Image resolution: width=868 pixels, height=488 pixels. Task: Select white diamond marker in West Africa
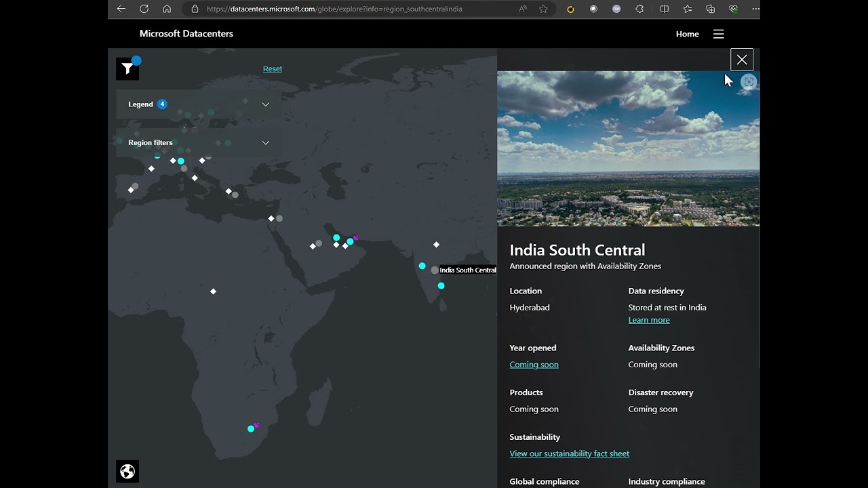pos(213,291)
